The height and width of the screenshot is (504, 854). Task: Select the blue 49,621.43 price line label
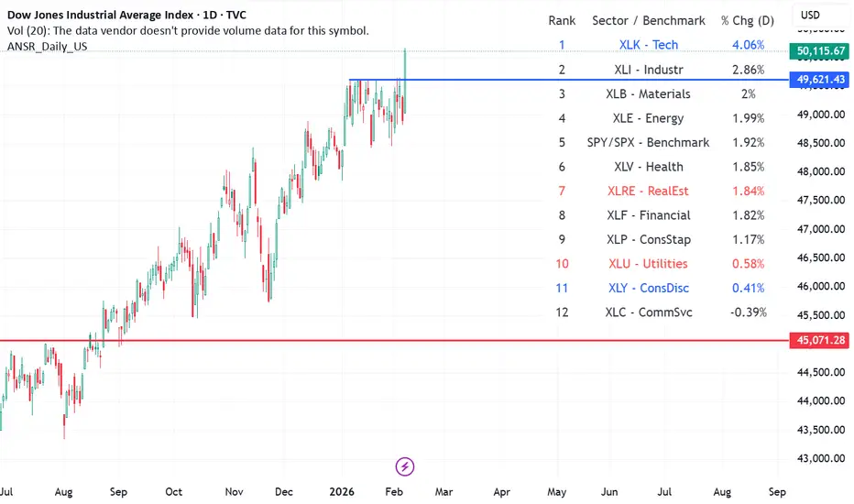point(819,81)
